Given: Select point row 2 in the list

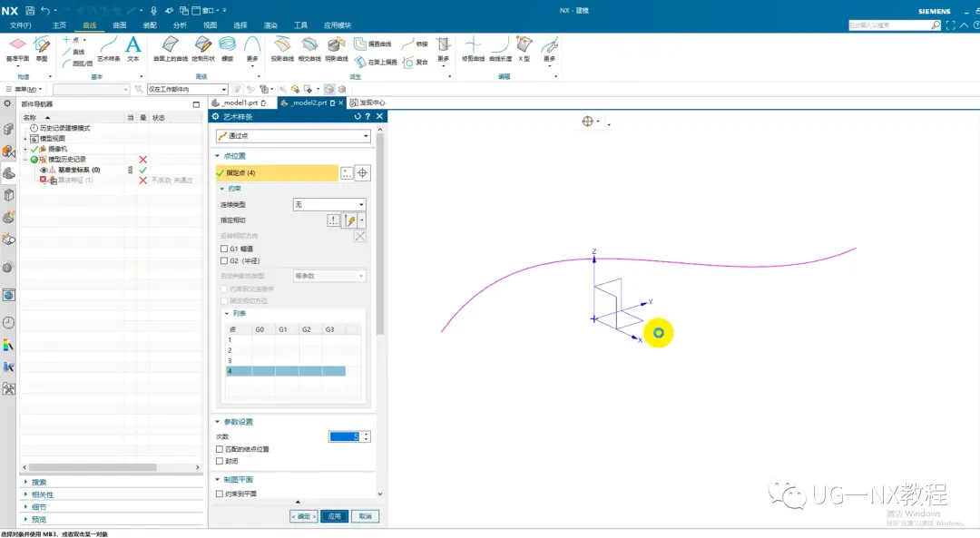Looking at the screenshot, I should pos(286,350).
